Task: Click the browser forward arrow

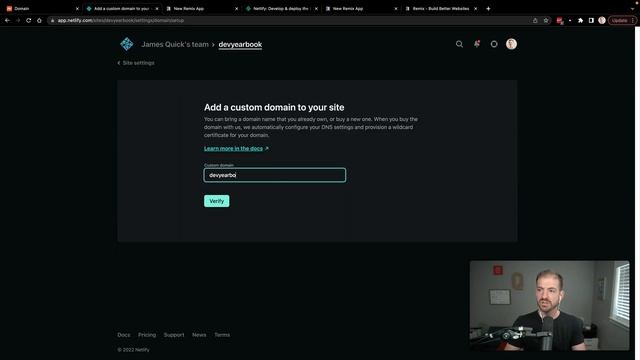Action: [x=18, y=20]
